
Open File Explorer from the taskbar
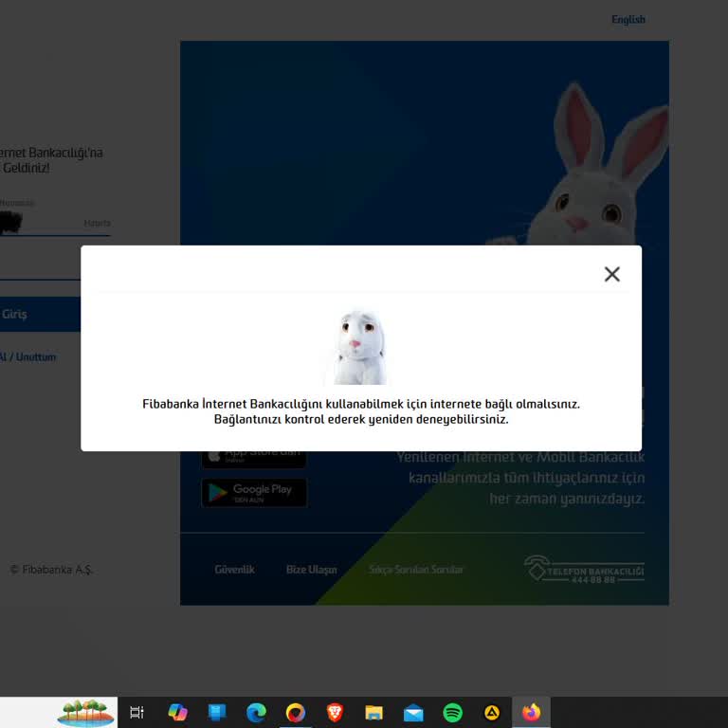point(373,712)
